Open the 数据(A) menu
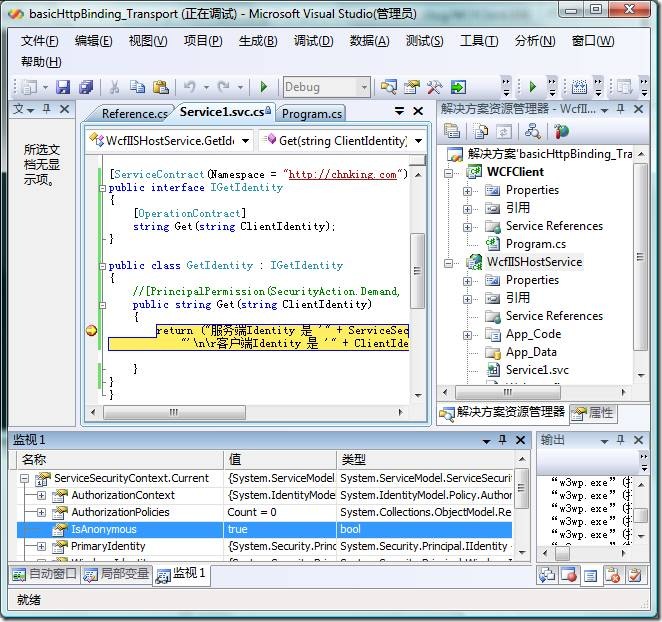The image size is (662, 622). tap(369, 41)
